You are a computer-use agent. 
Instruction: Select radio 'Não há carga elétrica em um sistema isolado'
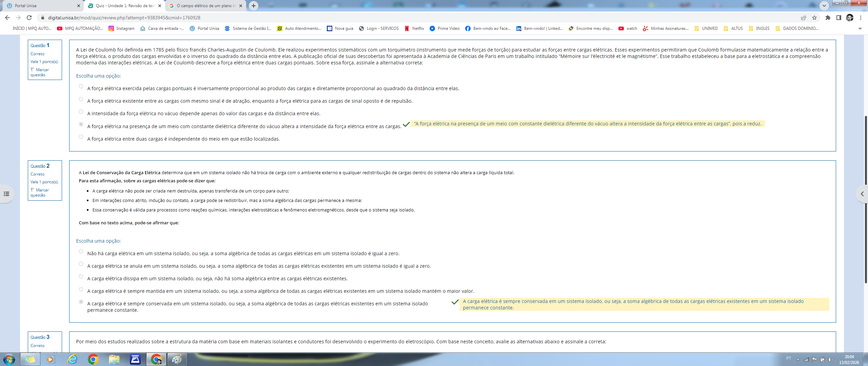coord(81,251)
